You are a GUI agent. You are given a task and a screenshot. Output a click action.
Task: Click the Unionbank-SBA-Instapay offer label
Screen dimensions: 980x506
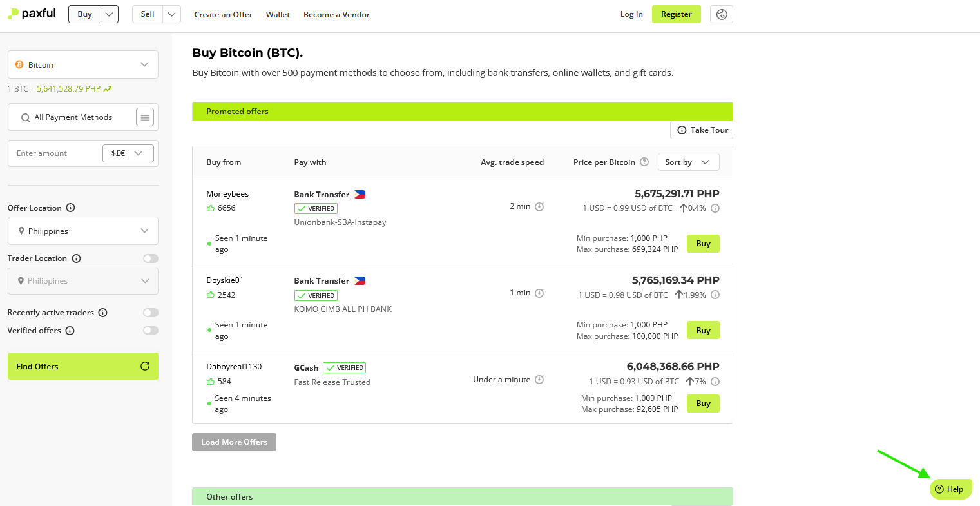click(340, 222)
